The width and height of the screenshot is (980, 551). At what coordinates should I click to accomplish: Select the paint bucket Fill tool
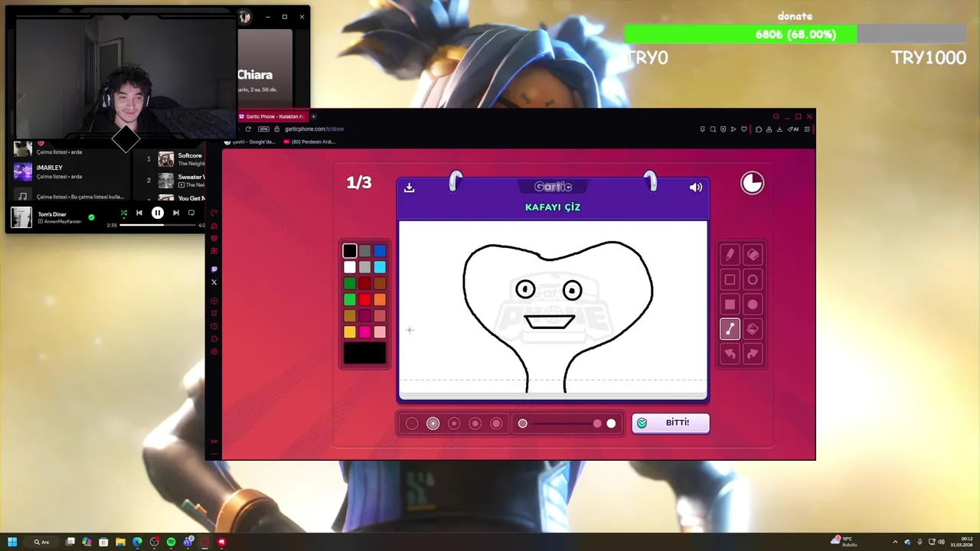coord(753,328)
